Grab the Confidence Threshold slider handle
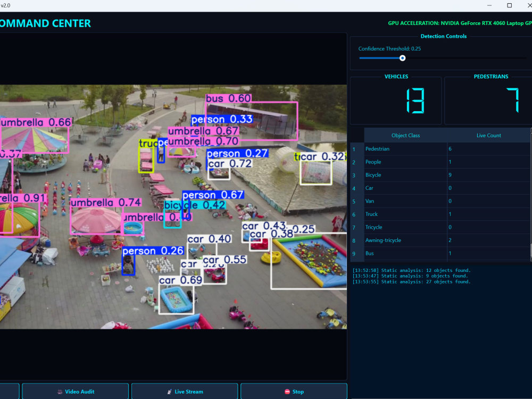 pyautogui.click(x=402, y=58)
